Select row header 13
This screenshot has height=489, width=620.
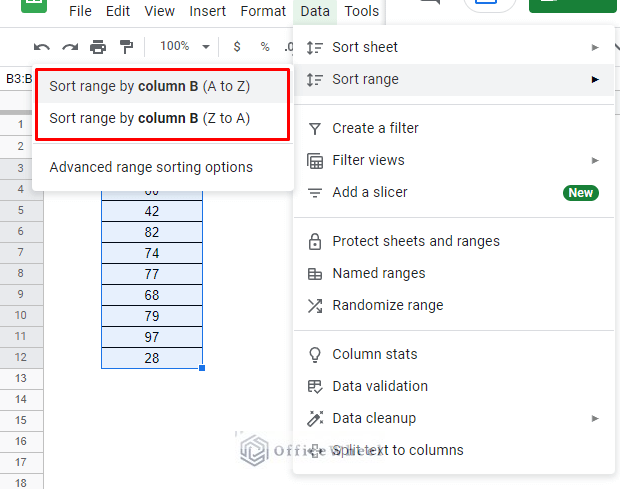(21, 379)
